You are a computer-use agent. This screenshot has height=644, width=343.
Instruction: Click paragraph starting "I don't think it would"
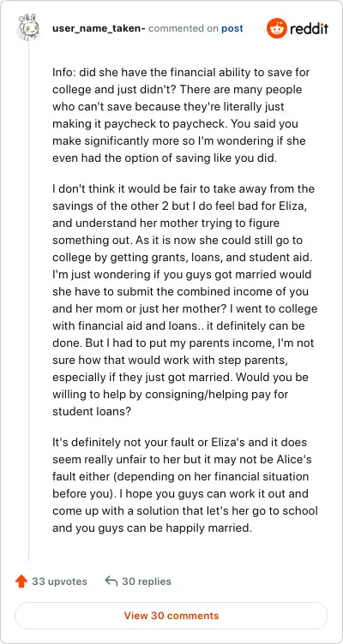pyautogui.click(x=184, y=300)
